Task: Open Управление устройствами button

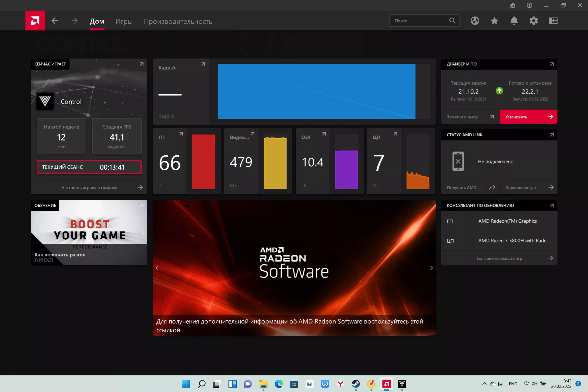Action: (x=528, y=188)
